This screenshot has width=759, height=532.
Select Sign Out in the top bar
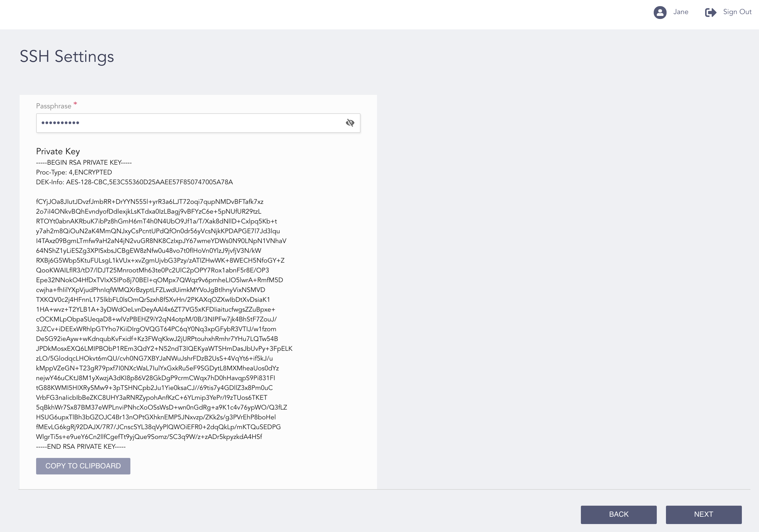(x=737, y=12)
